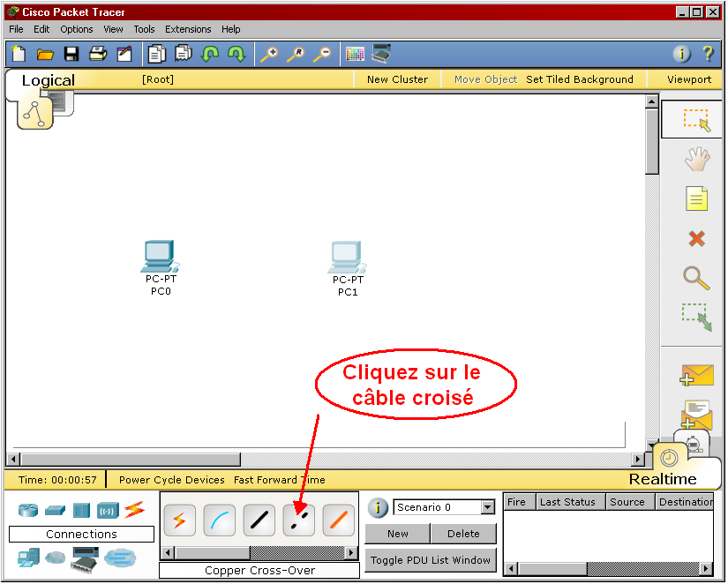
Task: Click the New scenario button
Action: click(x=398, y=534)
